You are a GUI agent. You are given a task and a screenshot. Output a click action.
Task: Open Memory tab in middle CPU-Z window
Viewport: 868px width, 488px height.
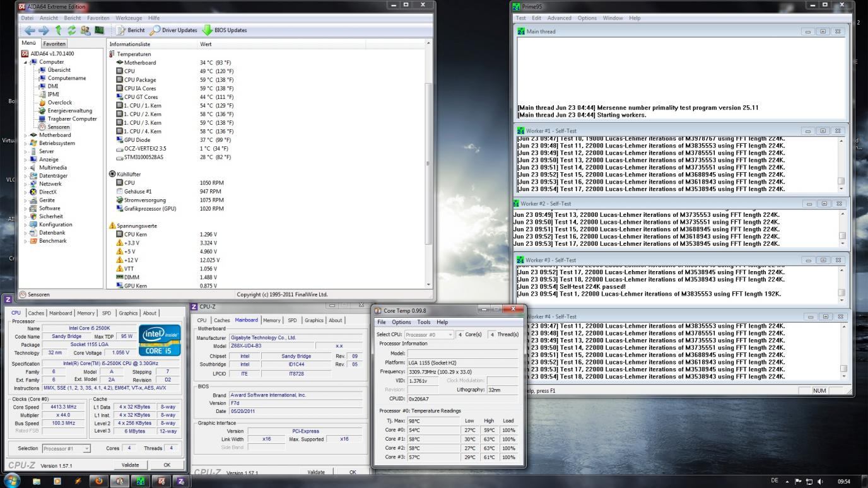coord(272,320)
